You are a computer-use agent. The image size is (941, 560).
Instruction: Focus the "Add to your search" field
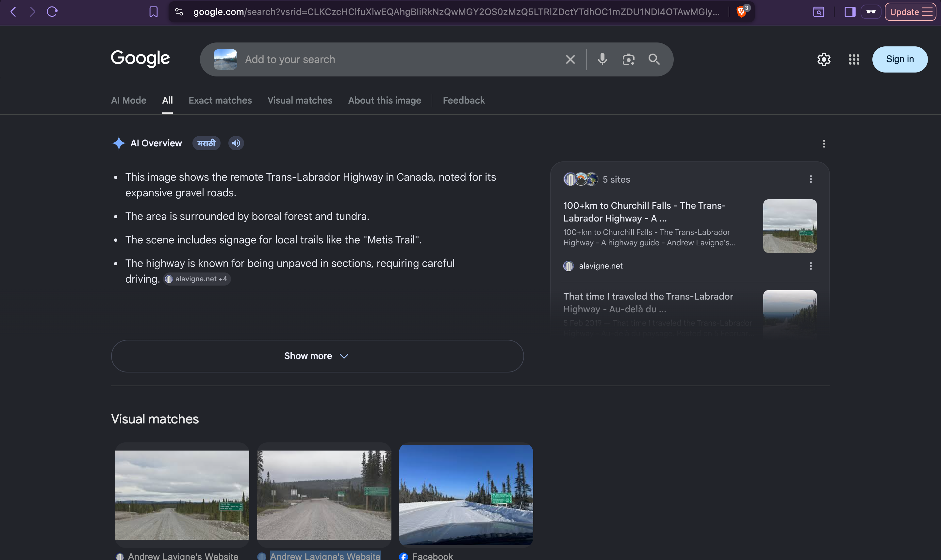point(400,59)
